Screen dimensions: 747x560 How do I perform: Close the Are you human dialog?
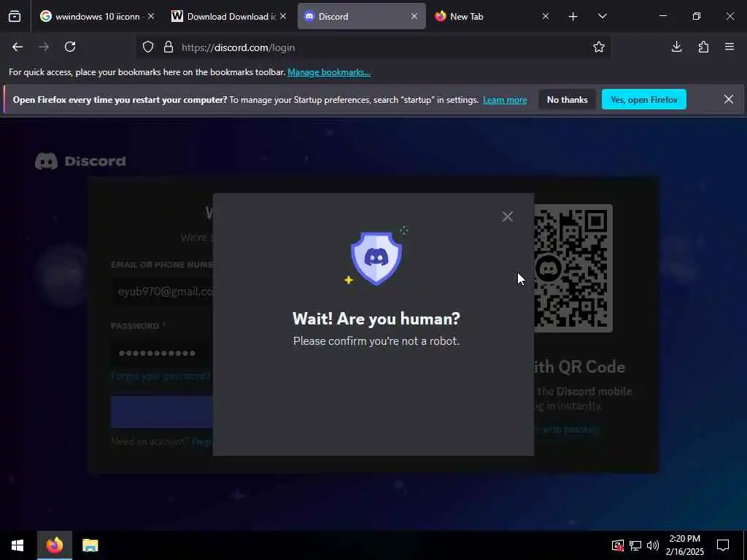coord(508,217)
